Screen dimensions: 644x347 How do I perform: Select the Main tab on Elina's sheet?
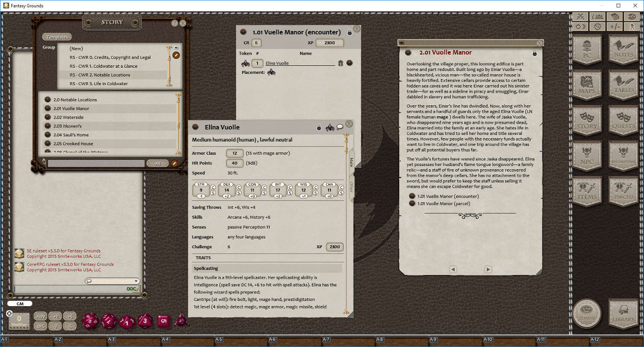(x=350, y=162)
